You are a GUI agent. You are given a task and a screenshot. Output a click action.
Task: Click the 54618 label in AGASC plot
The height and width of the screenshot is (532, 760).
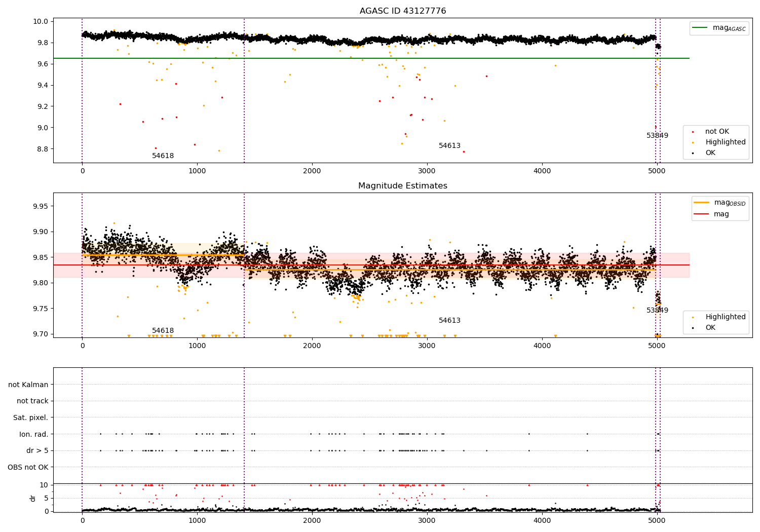click(163, 156)
